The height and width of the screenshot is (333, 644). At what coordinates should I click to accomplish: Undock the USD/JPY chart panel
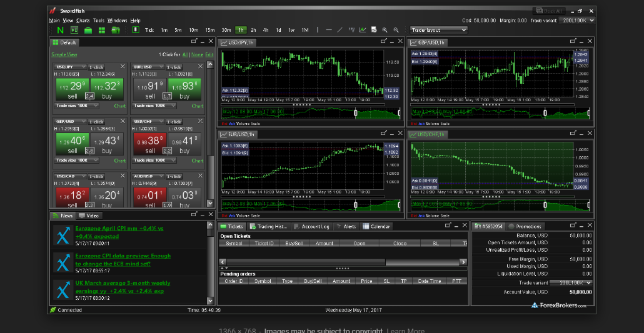(x=384, y=41)
